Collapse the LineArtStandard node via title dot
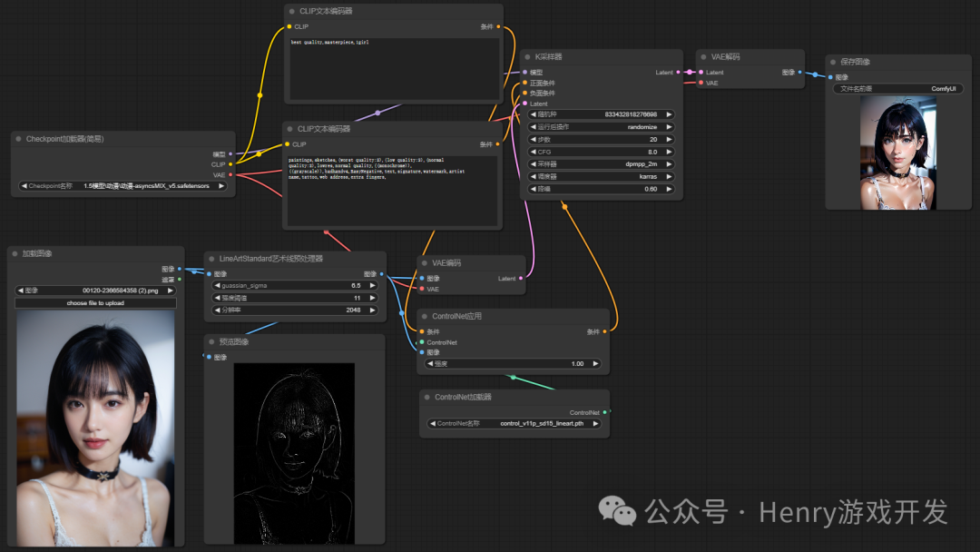The width and height of the screenshot is (980, 552). pos(211,259)
